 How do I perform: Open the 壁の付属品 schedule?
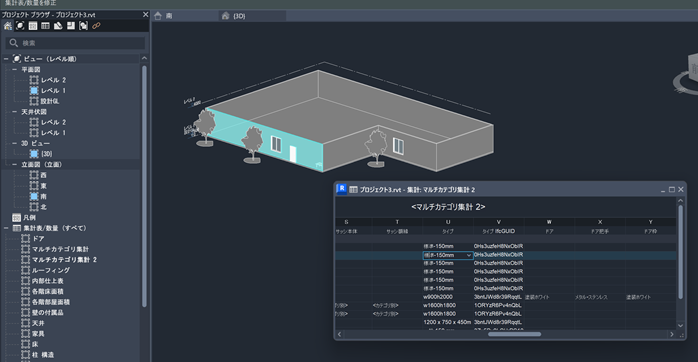tap(48, 313)
